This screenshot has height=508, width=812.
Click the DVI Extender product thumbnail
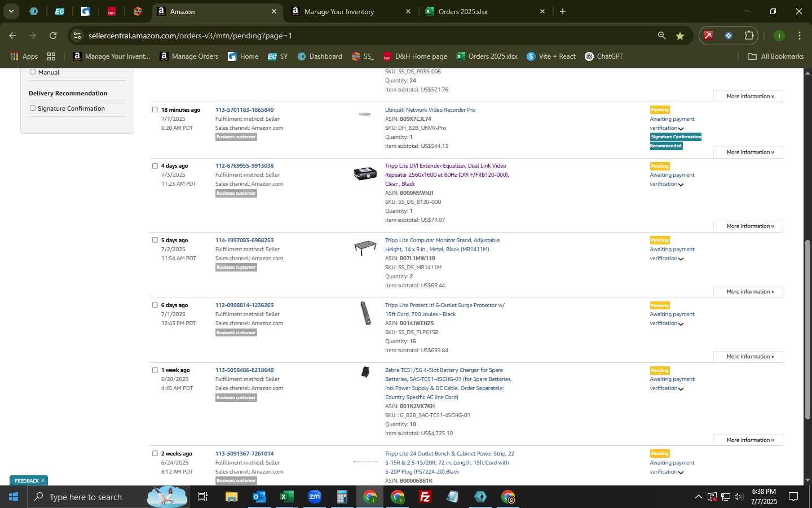coord(365,173)
